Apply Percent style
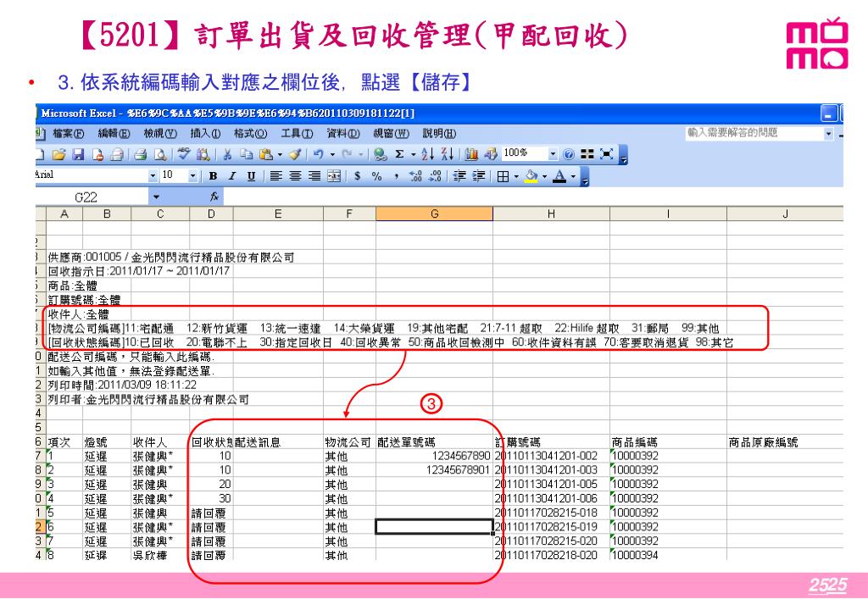 (x=377, y=176)
